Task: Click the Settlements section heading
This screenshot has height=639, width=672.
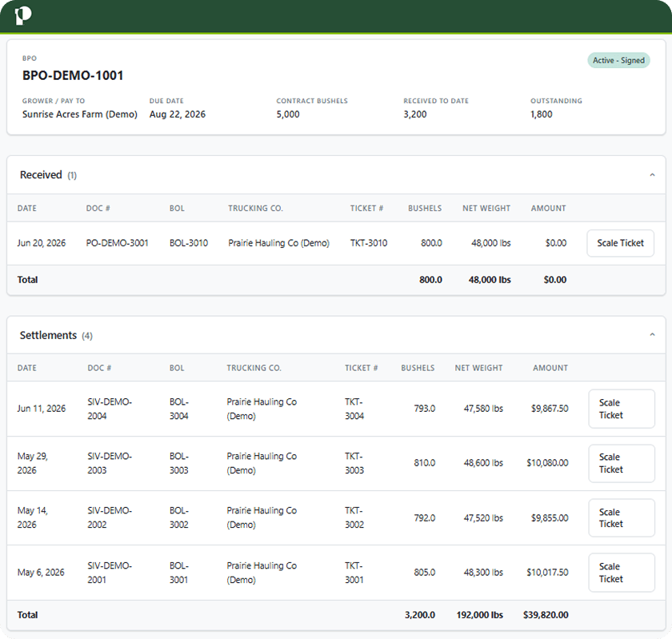Action: tap(48, 335)
